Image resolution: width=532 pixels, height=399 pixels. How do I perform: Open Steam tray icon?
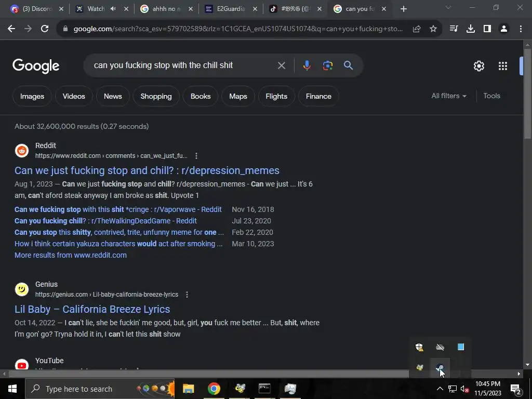pos(440,367)
